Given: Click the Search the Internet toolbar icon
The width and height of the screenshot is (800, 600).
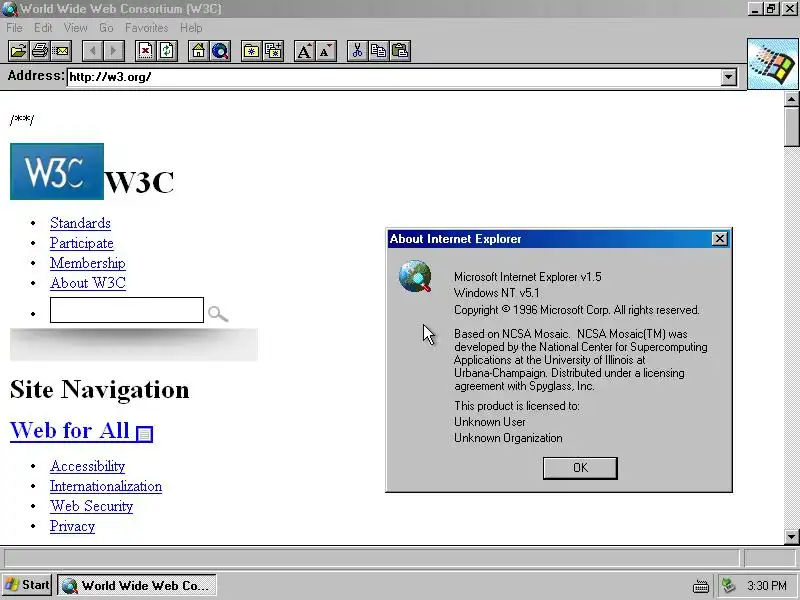Looking at the screenshot, I should (x=220, y=51).
